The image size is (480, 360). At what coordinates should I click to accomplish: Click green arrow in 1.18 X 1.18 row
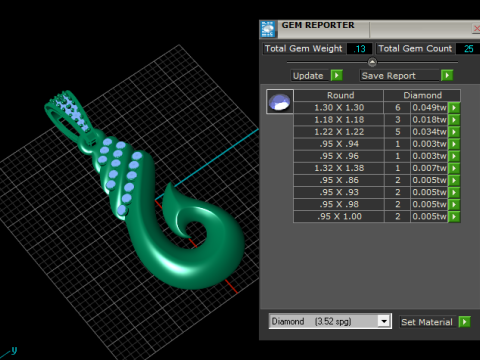coord(454,120)
